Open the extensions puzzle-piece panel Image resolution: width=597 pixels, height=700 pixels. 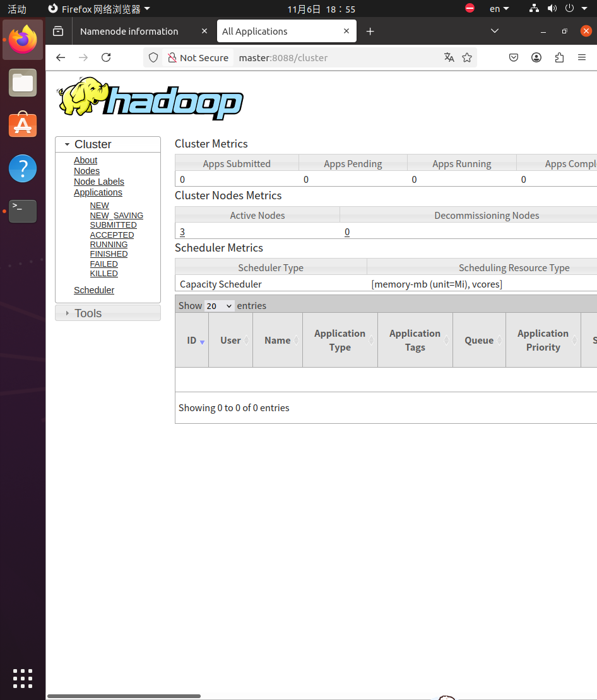pyautogui.click(x=559, y=57)
